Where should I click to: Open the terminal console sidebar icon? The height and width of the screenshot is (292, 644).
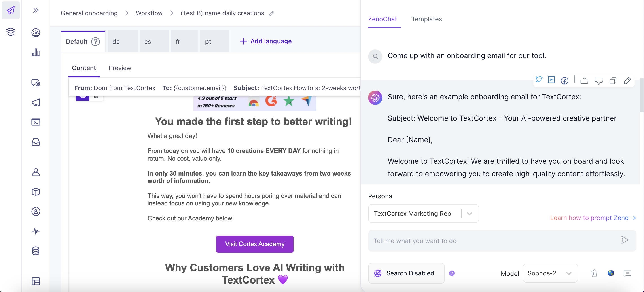coord(36,122)
